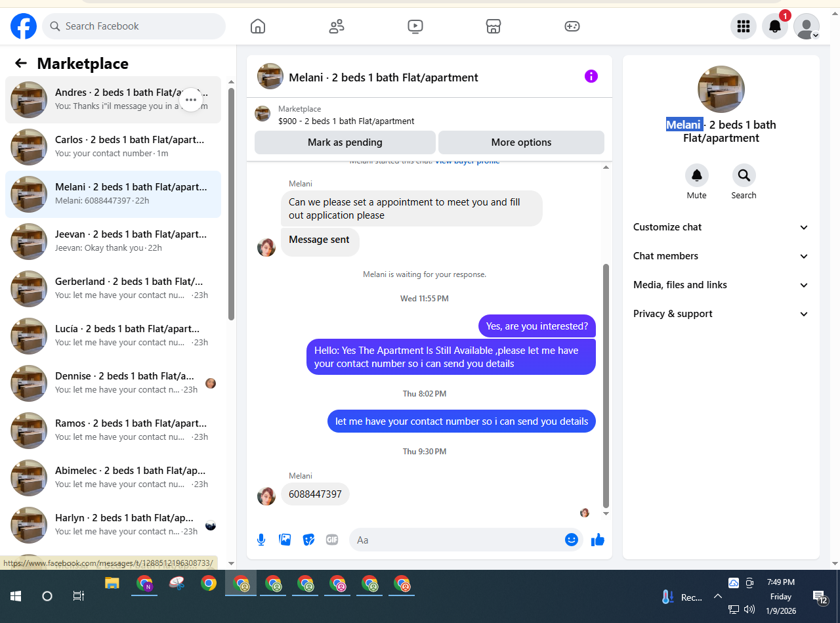840x623 pixels.
Task: Open the Gaming tab icon
Action: 572,26
